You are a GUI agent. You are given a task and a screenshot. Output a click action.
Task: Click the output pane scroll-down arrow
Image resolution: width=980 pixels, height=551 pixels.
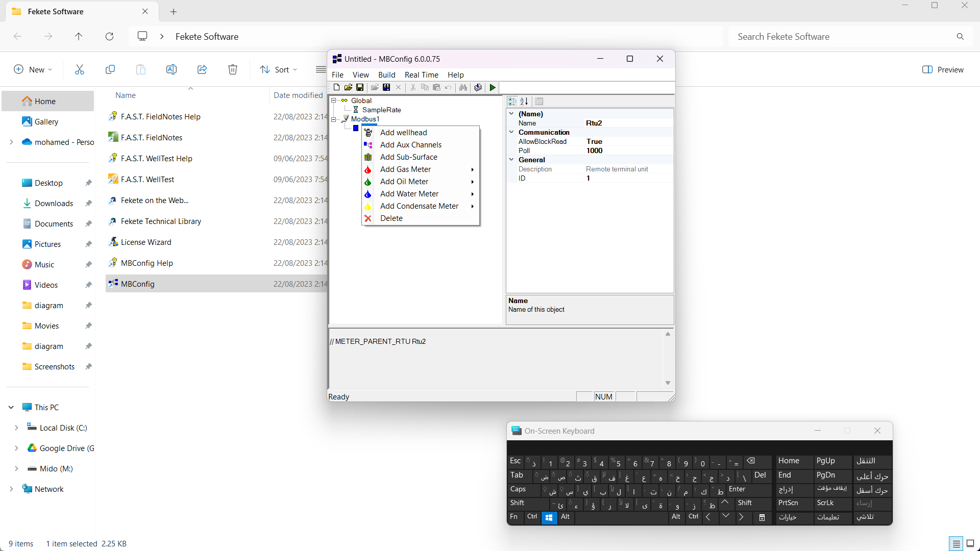pos(668,383)
